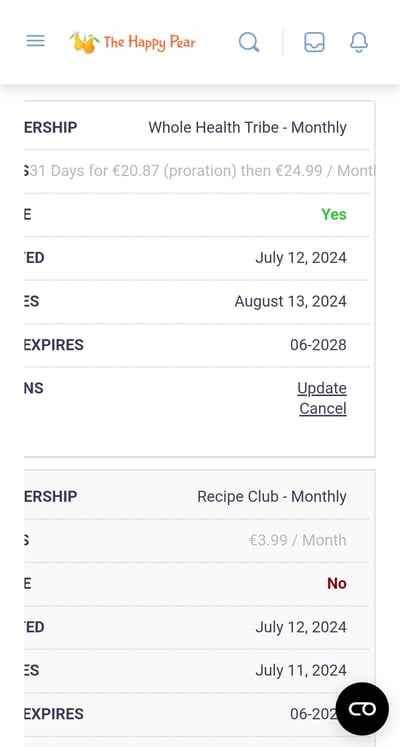Open the search magnifier icon
400x747 pixels.
(x=249, y=42)
